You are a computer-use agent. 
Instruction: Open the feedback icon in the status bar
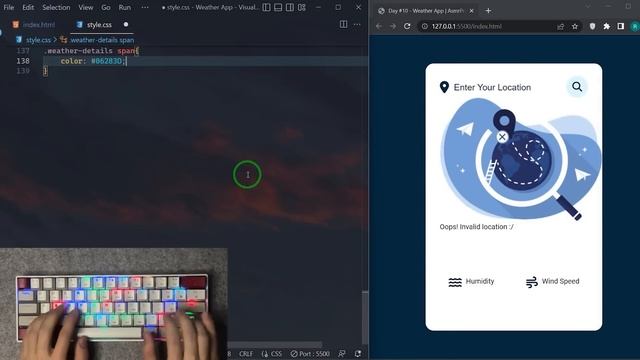coord(342,354)
